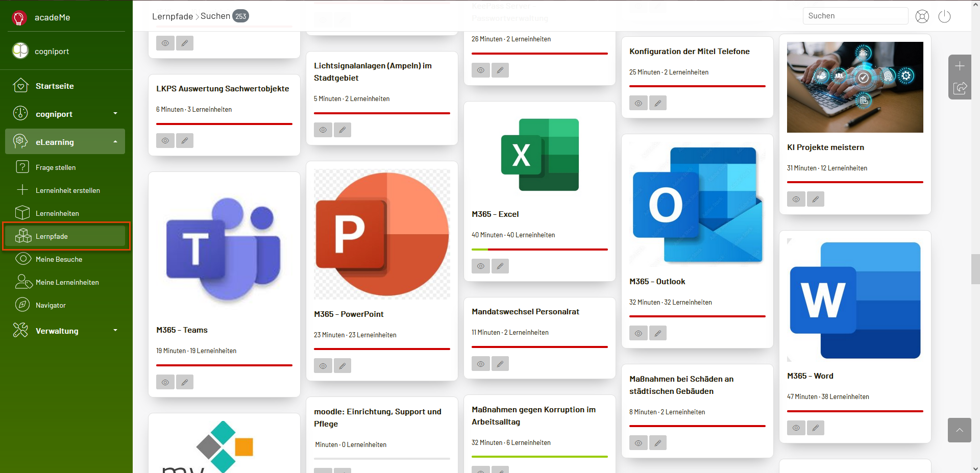
Task: Focus the Suchen search field
Action: click(x=855, y=16)
